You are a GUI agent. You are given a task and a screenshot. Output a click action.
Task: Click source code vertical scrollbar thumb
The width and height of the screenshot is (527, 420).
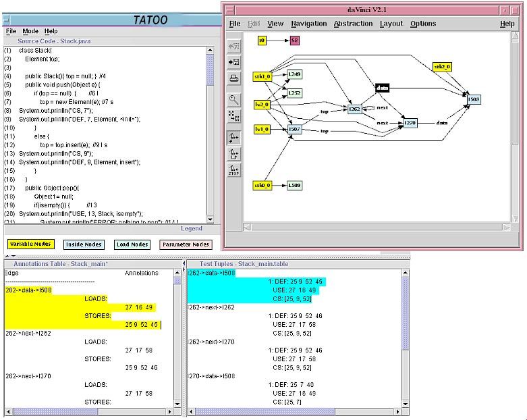pyautogui.click(x=210, y=70)
